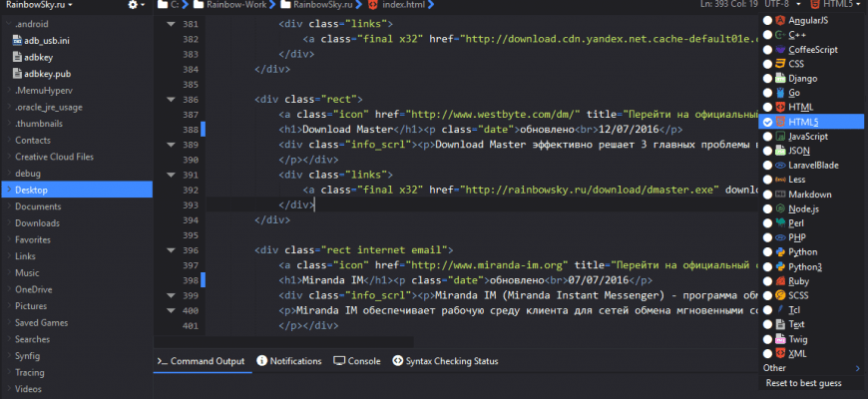Click the JSON language icon
Image resolution: width=868 pixels, height=399 pixels.
tap(780, 151)
